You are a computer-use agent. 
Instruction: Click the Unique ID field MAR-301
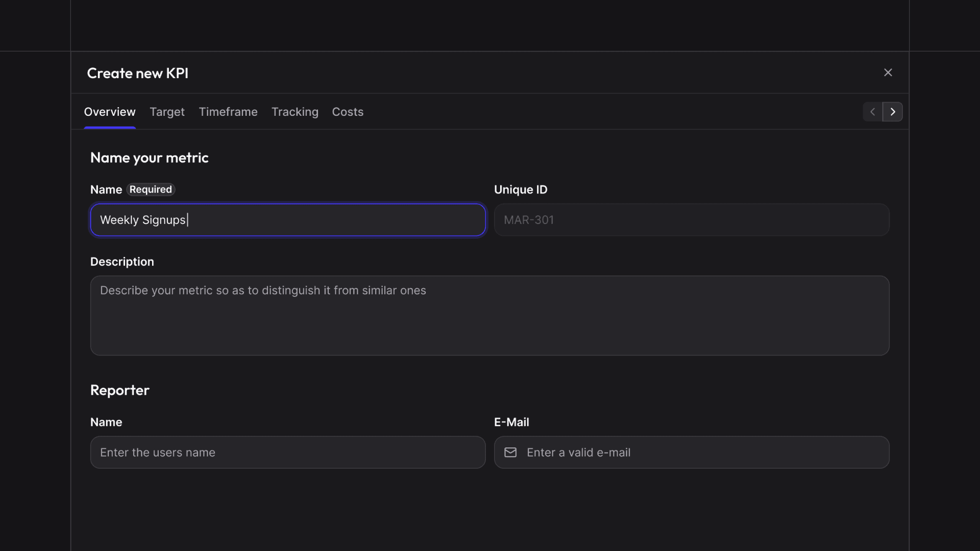coord(692,220)
